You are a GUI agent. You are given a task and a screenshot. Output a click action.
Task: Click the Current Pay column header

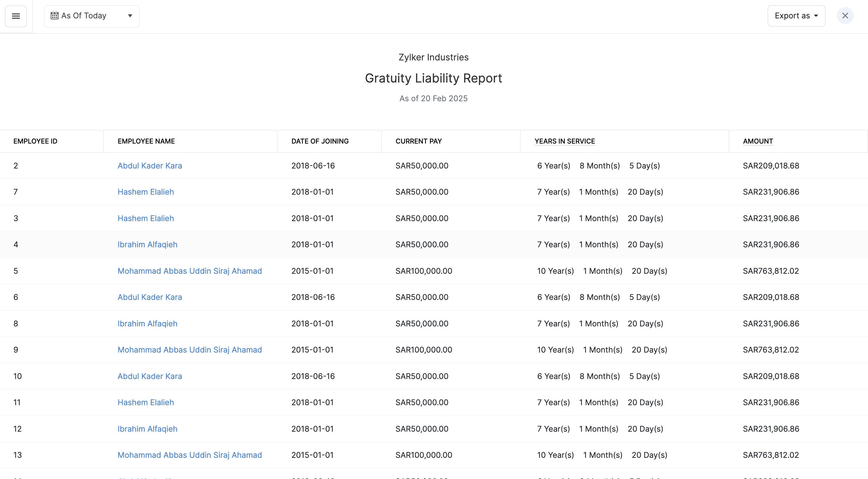pyautogui.click(x=418, y=141)
